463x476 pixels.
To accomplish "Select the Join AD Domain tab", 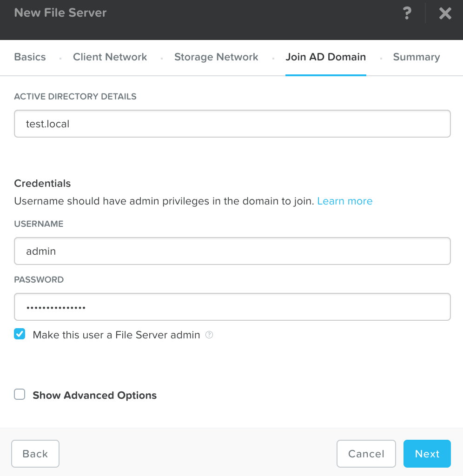I will point(325,57).
